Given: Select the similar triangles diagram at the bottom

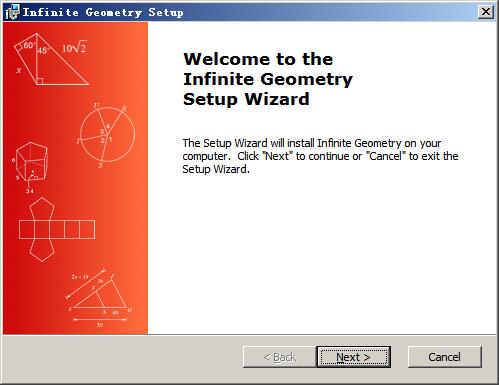Looking at the screenshot, I should pyautogui.click(x=99, y=297).
